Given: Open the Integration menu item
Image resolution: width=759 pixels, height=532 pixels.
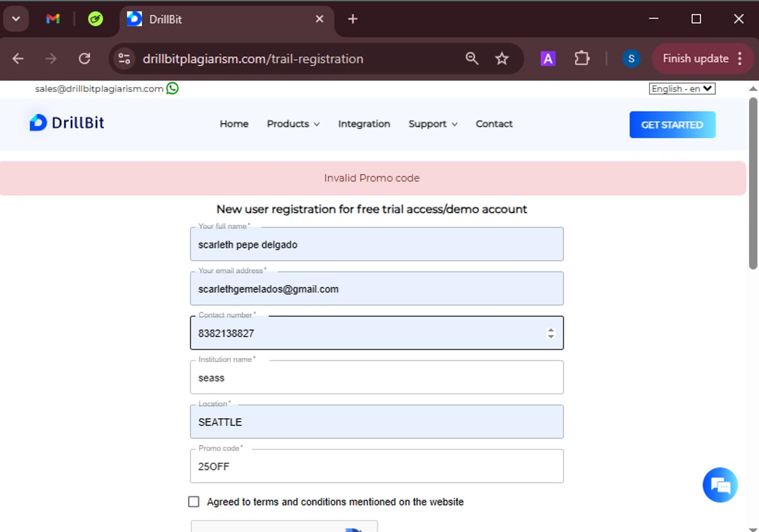Looking at the screenshot, I should pyautogui.click(x=364, y=124).
